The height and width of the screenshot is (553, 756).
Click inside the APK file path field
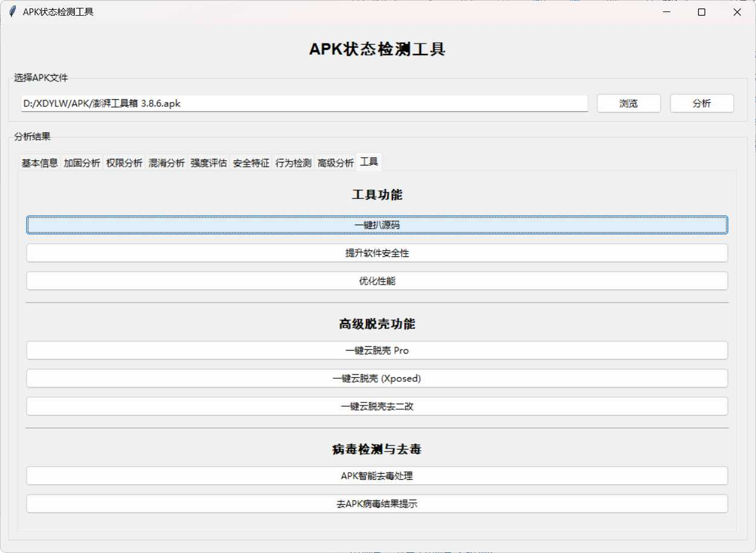[302, 103]
